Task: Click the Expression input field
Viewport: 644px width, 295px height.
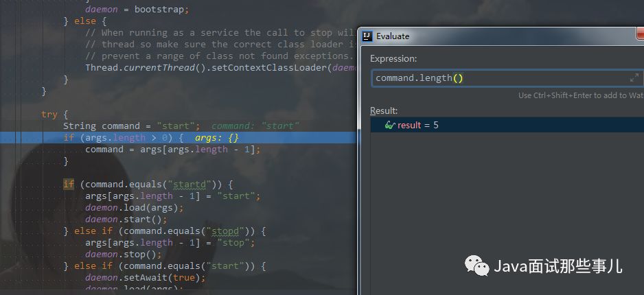Action: 507,78
